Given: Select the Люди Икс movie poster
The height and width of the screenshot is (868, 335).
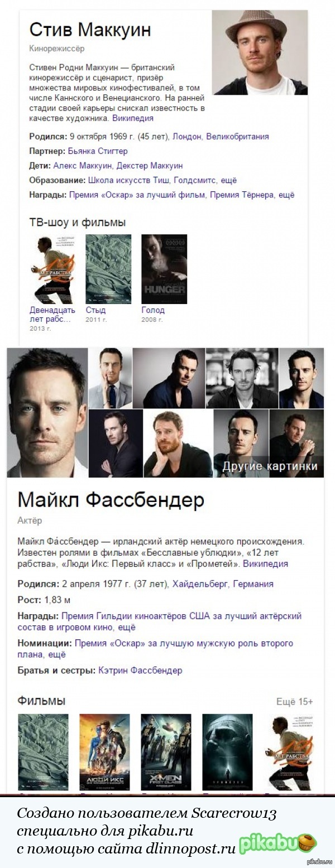Looking at the screenshot, I should [104, 751].
